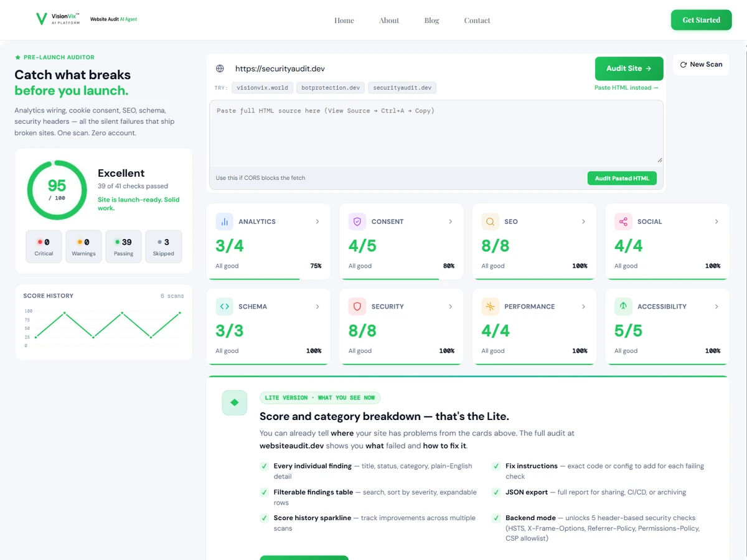The height and width of the screenshot is (560, 747).
Task: Click the "Lite Version · What You See Now" badge
Action: (x=320, y=398)
